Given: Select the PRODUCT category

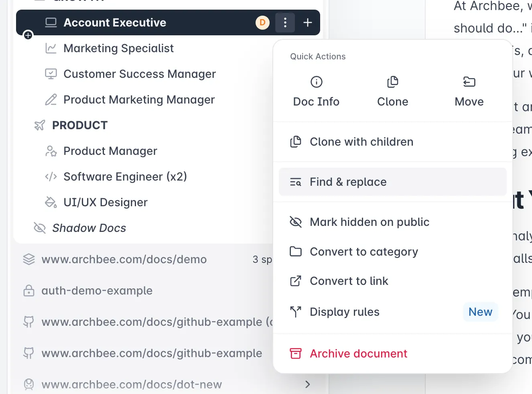Looking at the screenshot, I should [x=80, y=125].
